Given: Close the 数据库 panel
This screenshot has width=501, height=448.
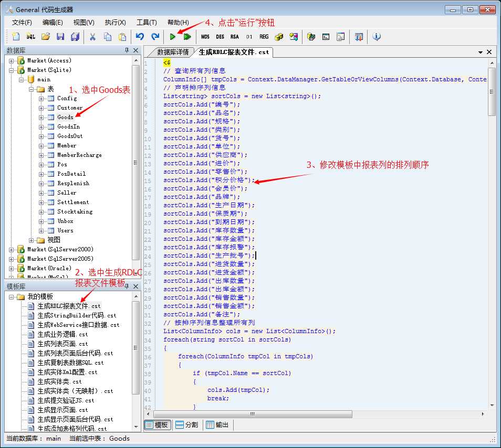Looking at the screenshot, I should 136,50.
